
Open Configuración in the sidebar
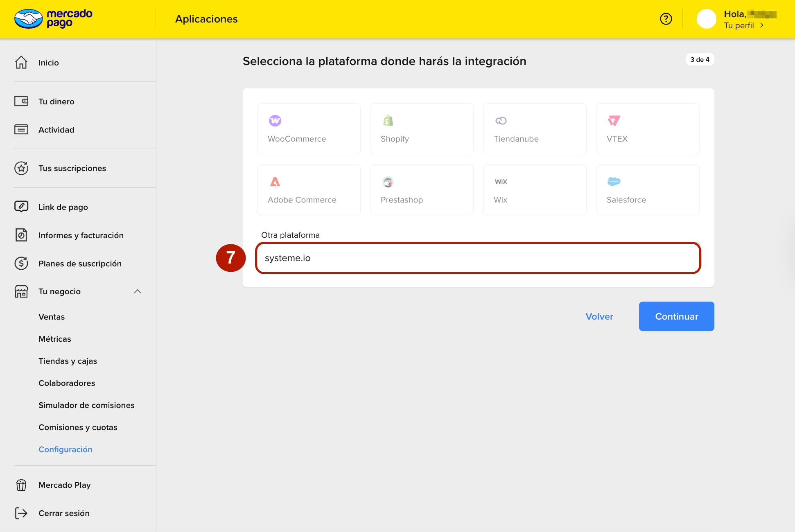(x=65, y=449)
